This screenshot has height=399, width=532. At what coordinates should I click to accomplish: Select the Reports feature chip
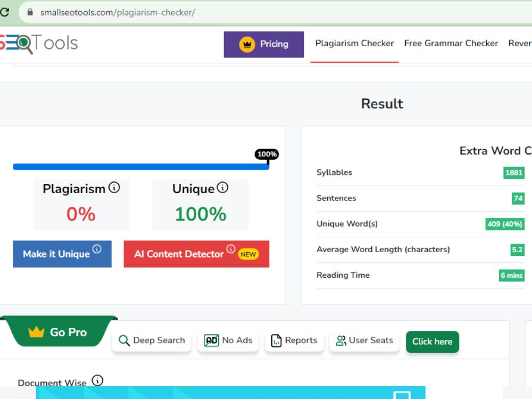point(294,340)
